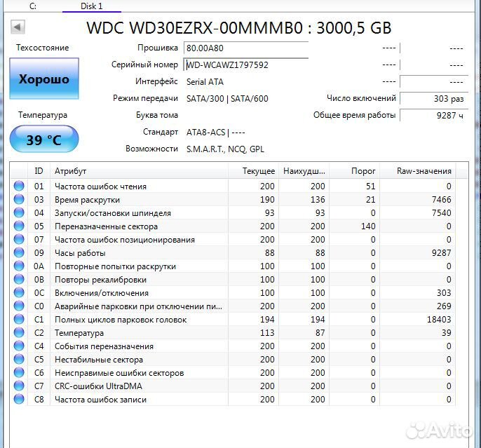Click raw value 7540
481x448 pixels.
442,212
